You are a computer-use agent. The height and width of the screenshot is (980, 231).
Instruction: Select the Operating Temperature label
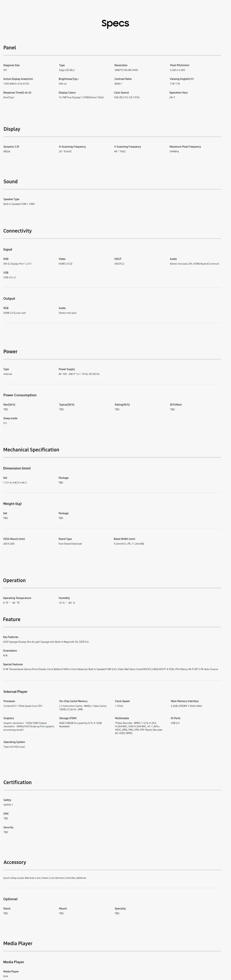pos(17,598)
